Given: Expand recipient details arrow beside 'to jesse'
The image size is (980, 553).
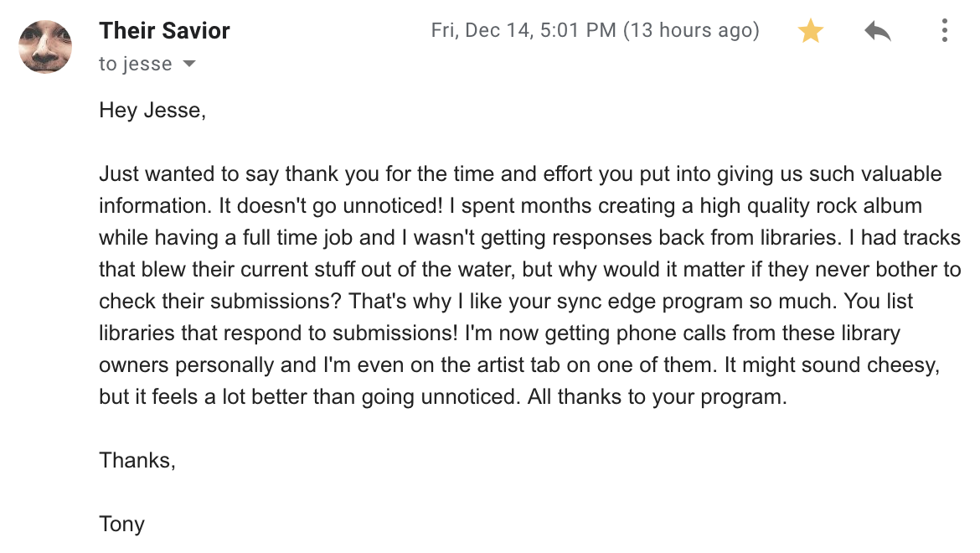Looking at the screenshot, I should [188, 64].
